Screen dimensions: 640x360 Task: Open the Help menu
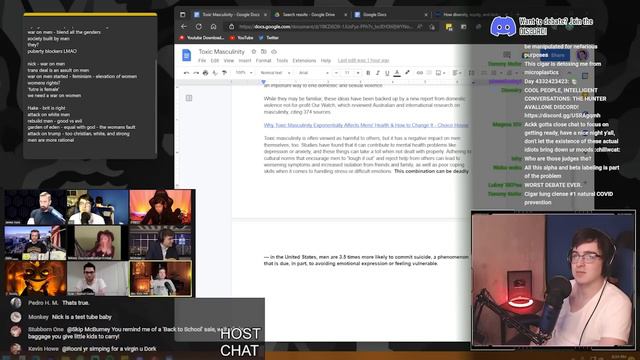326,60
